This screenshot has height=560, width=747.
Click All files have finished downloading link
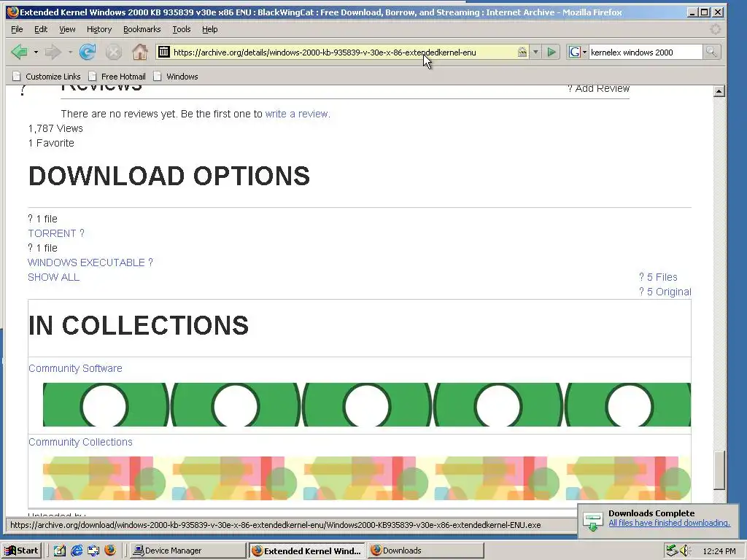[669, 523]
